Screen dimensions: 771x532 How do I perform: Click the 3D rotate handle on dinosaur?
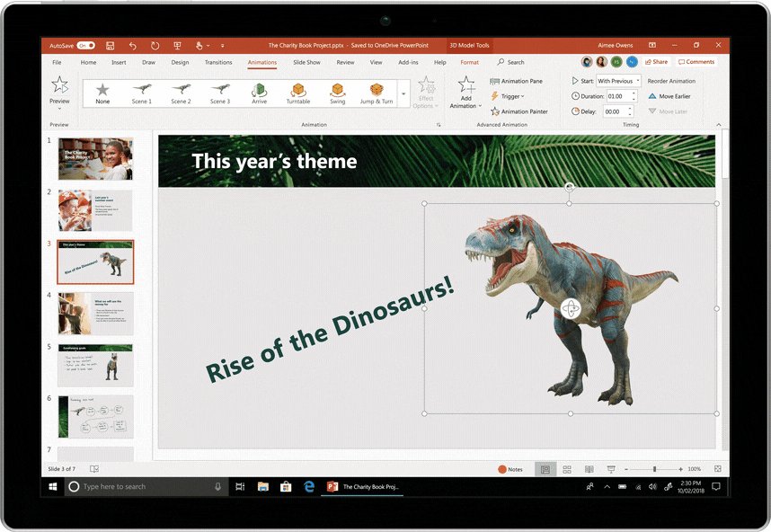click(571, 308)
